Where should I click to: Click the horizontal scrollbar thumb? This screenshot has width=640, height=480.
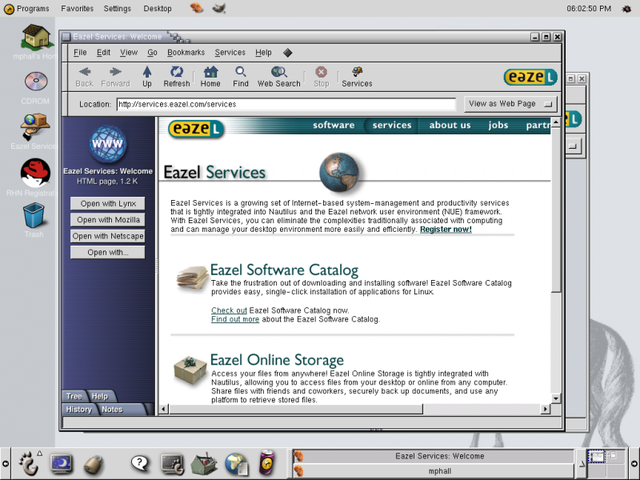(296, 409)
